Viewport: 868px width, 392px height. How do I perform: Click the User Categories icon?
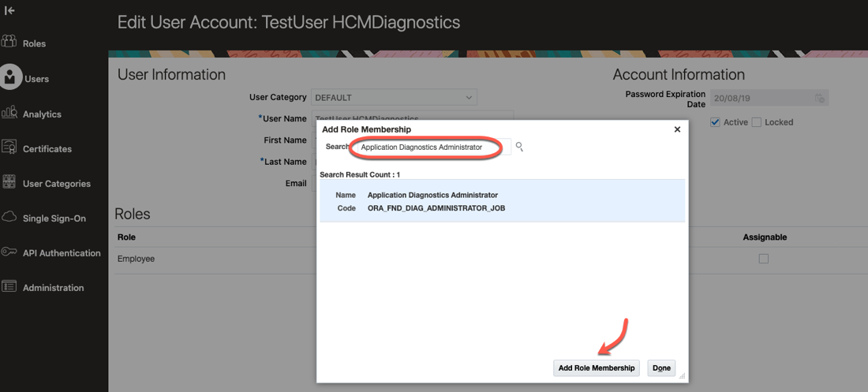point(10,182)
